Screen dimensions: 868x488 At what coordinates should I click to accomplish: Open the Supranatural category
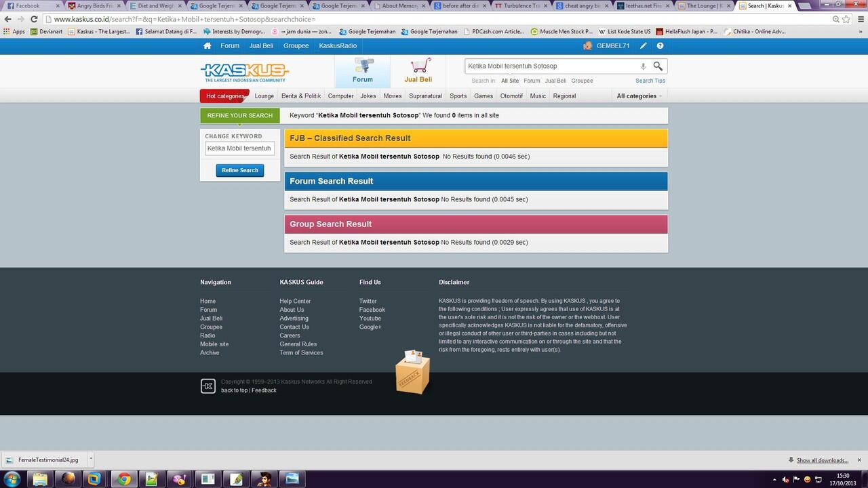tap(425, 96)
